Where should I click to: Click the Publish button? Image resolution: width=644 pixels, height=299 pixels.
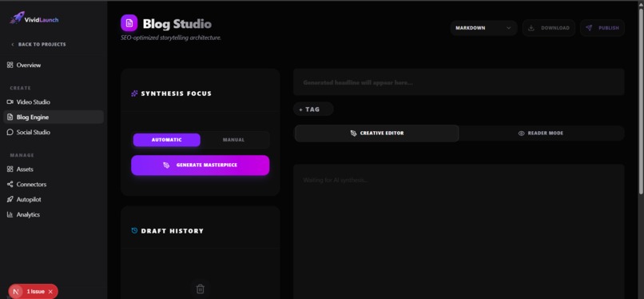(602, 28)
